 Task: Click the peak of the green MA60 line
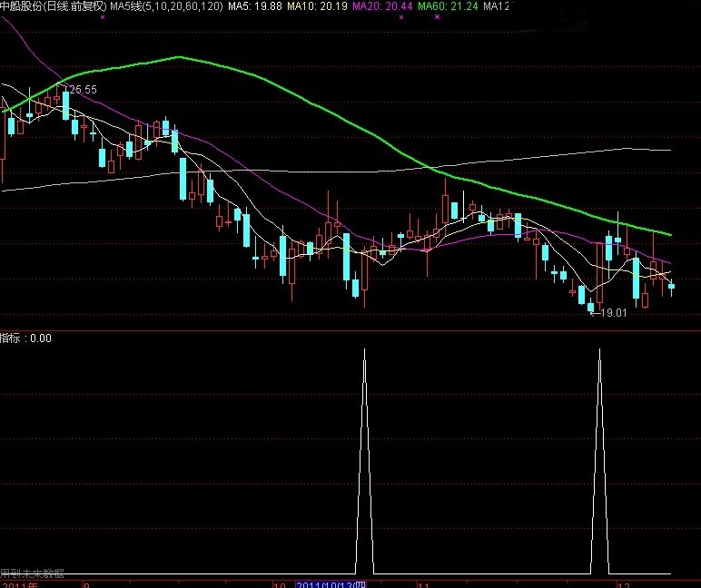[x=178, y=57]
